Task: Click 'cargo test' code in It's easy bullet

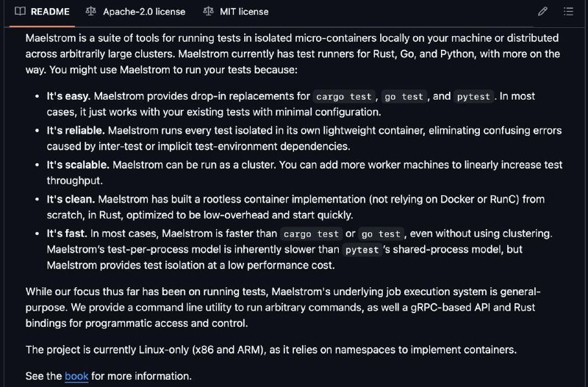Action: click(x=344, y=97)
